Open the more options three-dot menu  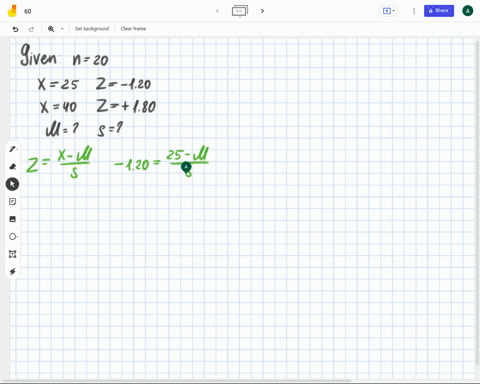pos(414,11)
